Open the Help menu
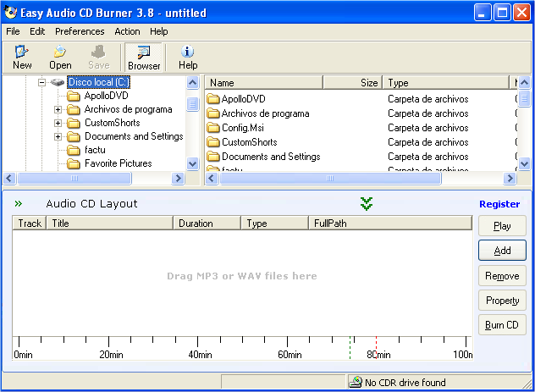Screen dimensions: 535x392 click(158, 31)
